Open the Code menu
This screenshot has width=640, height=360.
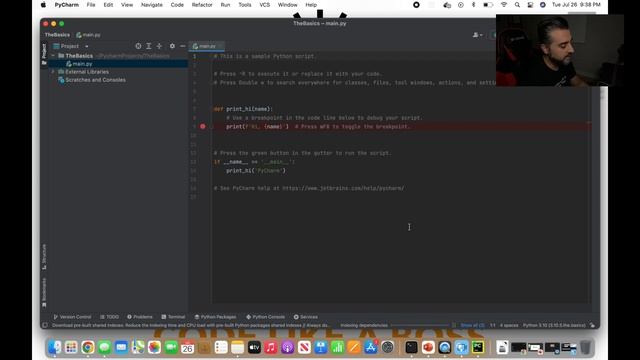click(177, 5)
